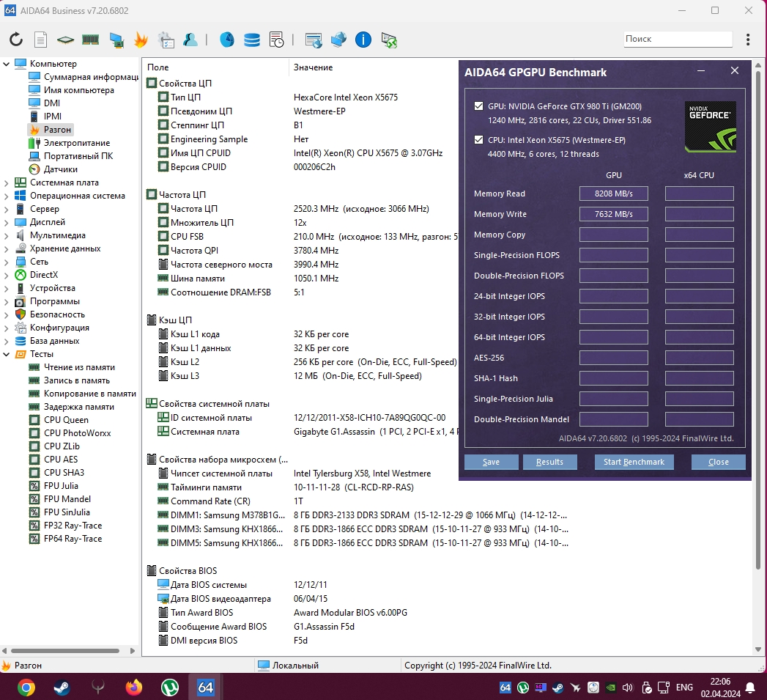Click Results in GPGPU Benchmark
Image resolution: width=767 pixels, height=700 pixels.
tap(550, 462)
